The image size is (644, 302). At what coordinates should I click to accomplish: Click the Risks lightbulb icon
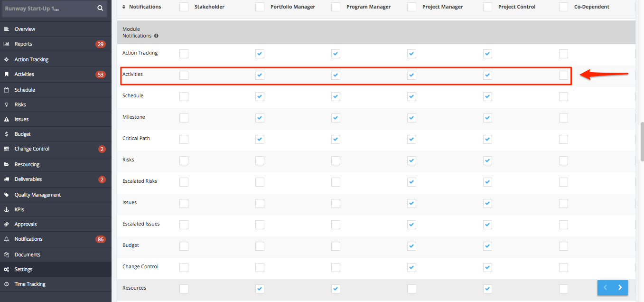click(7, 104)
